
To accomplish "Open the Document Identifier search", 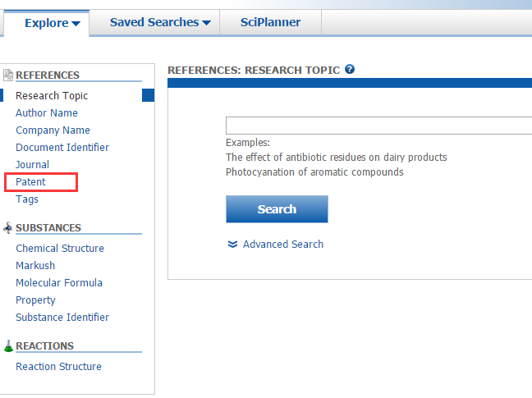I will pos(62,148).
